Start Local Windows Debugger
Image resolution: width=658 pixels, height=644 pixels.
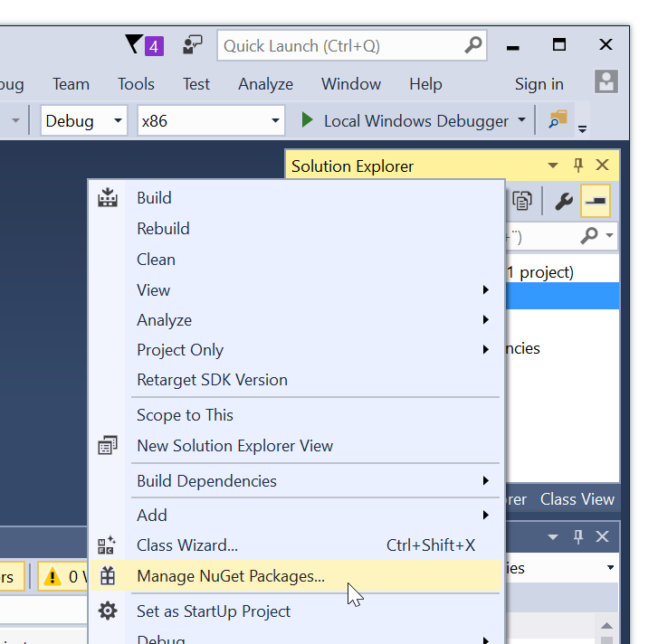(405, 121)
